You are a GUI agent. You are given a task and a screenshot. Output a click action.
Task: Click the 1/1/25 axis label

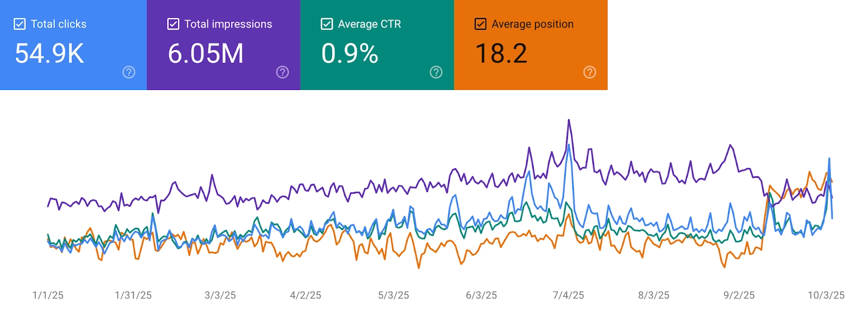click(49, 296)
